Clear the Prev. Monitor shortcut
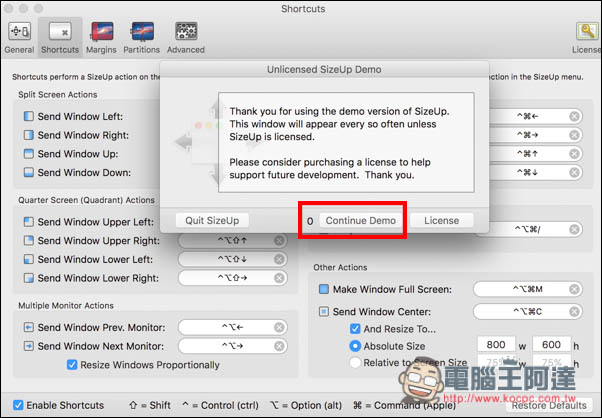602x418 pixels. tap(279, 327)
